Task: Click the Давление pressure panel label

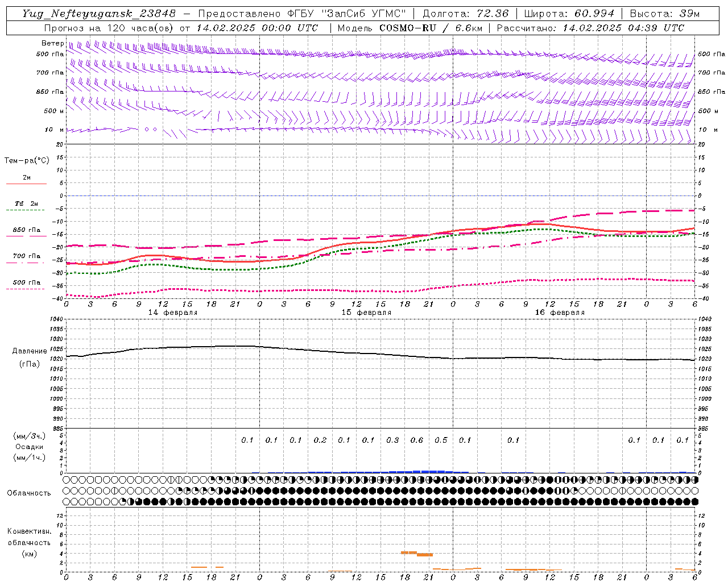Action: pyautogui.click(x=30, y=351)
